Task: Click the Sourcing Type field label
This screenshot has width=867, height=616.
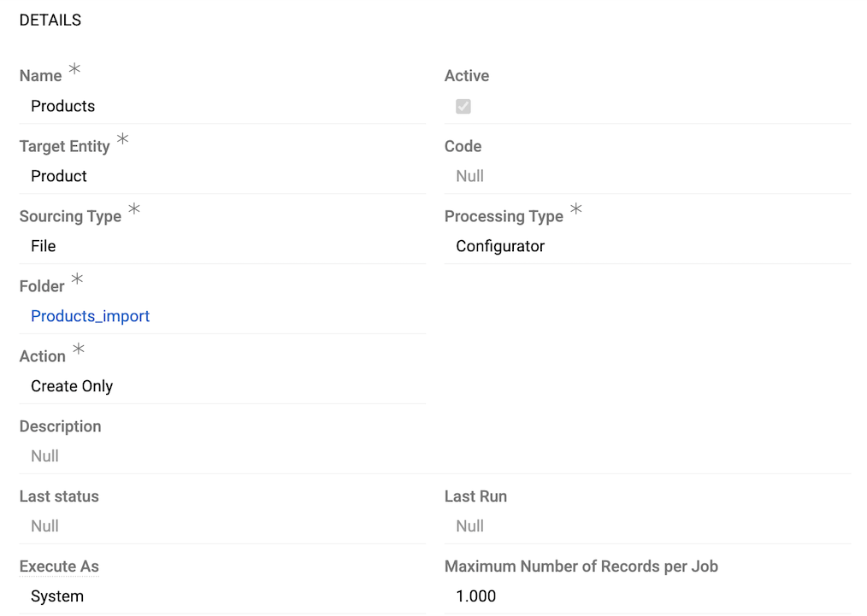Action: coord(70,216)
